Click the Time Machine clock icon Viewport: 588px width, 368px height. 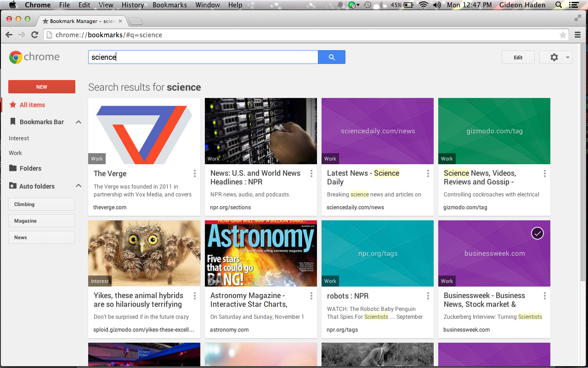[367, 5]
